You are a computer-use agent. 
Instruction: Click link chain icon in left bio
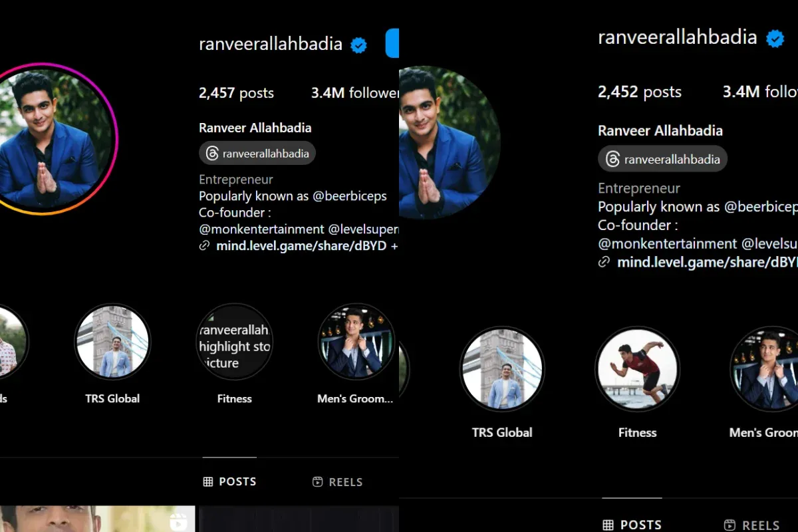tap(204, 246)
